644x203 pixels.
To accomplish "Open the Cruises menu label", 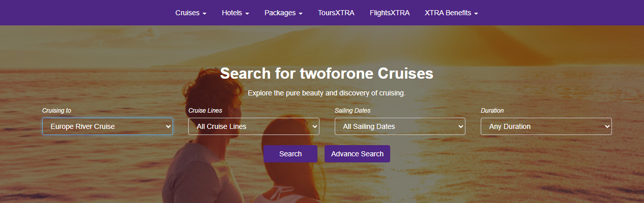I will point(187,13).
